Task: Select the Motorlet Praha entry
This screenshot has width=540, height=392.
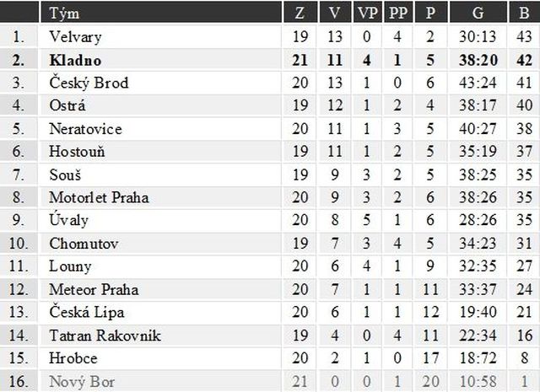Action: pyautogui.click(x=99, y=197)
